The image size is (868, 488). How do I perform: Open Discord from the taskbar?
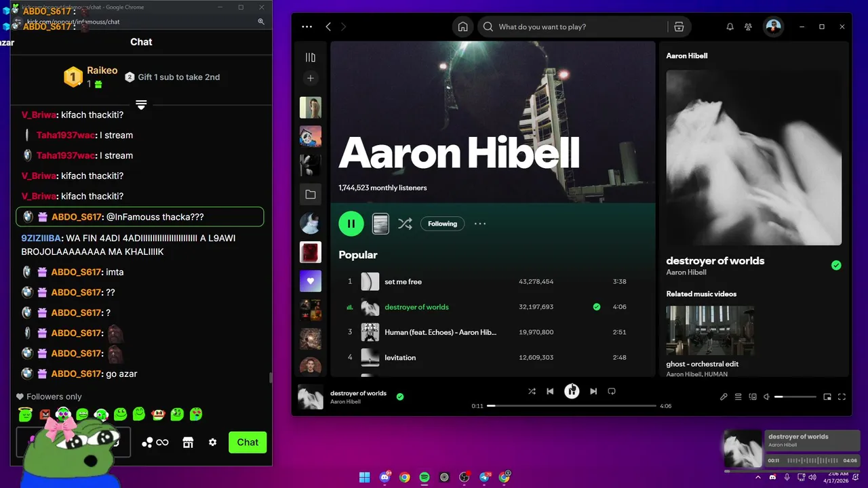coord(384,477)
